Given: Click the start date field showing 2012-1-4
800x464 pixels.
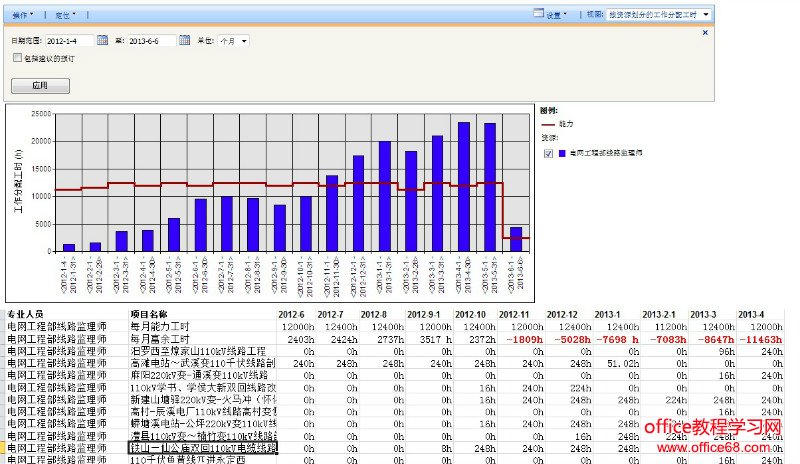Looking at the screenshot, I should pyautogui.click(x=69, y=41).
